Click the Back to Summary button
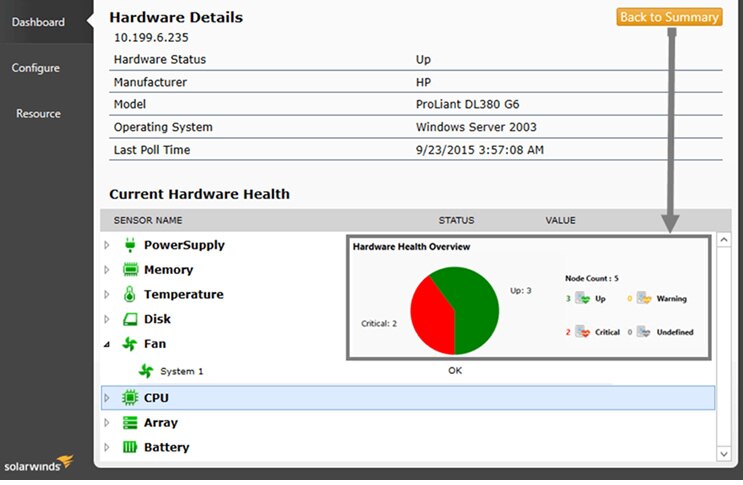Image resolution: width=743 pixels, height=485 pixels. point(669,17)
